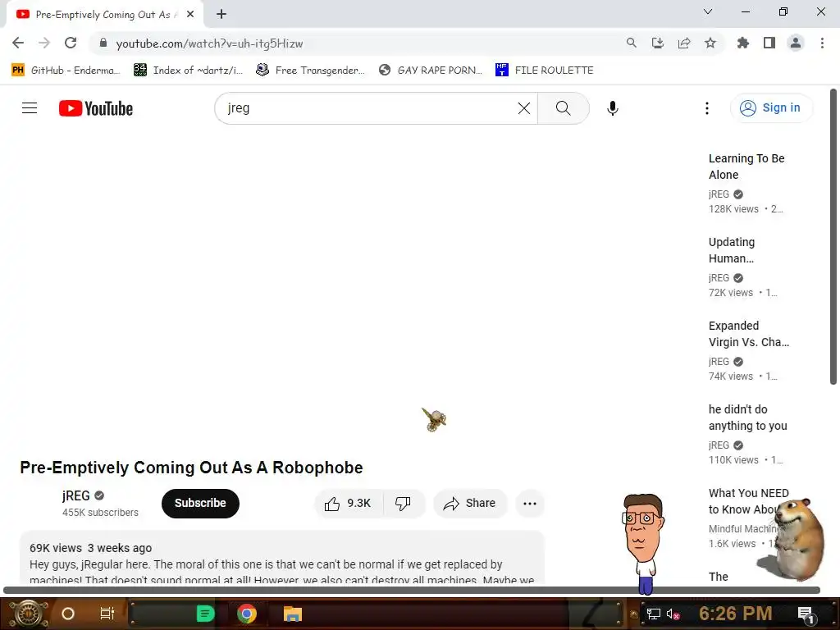This screenshot has height=630, width=840.
Task: Clear the search box with the X
Action: 524,108
